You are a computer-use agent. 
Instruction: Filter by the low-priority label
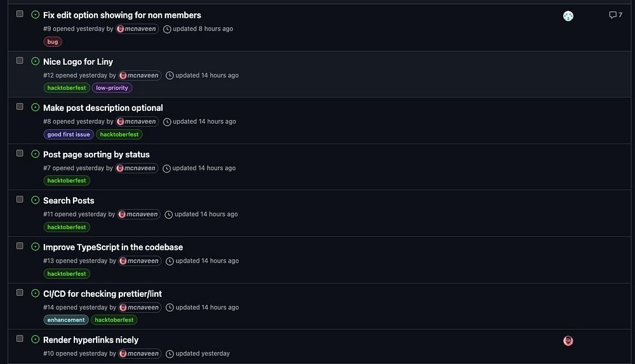coord(112,88)
